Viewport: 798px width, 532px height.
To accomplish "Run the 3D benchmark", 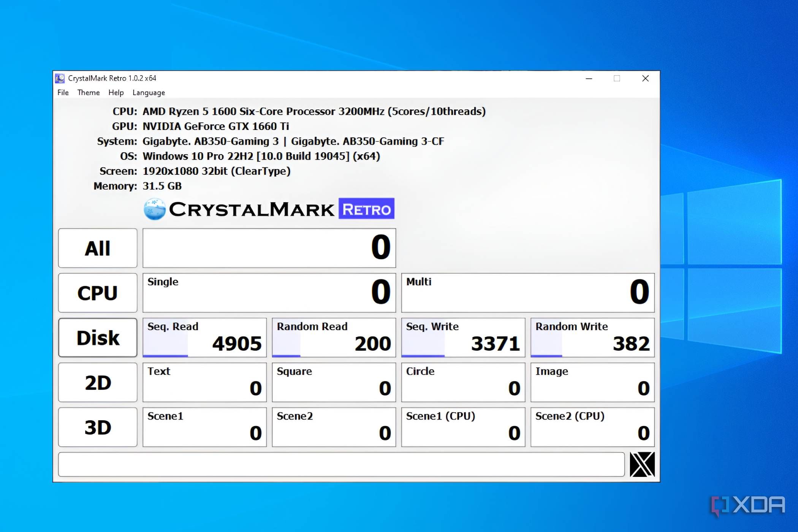I will [x=98, y=427].
